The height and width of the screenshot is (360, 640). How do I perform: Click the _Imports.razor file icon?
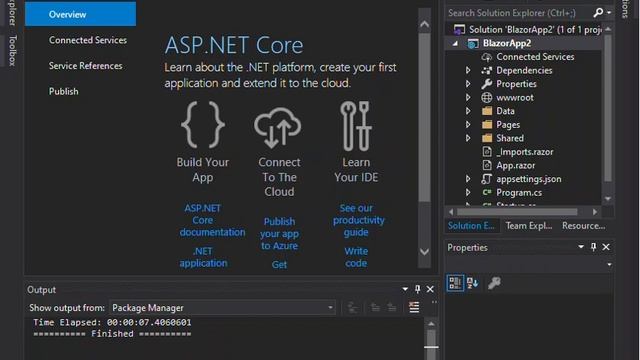[487, 151]
